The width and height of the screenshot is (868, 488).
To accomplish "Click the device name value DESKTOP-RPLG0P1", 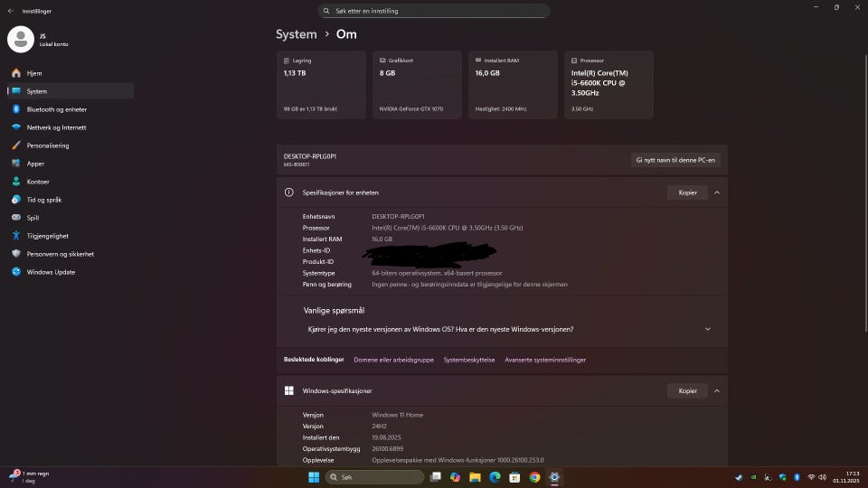I will (x=398, y=216).
